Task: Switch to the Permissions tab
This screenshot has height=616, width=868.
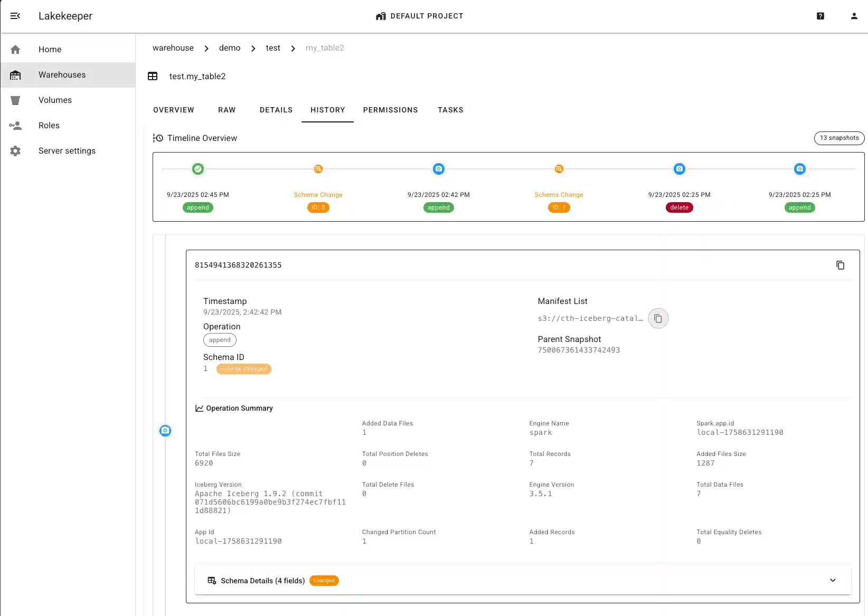Action: [390, 110]
